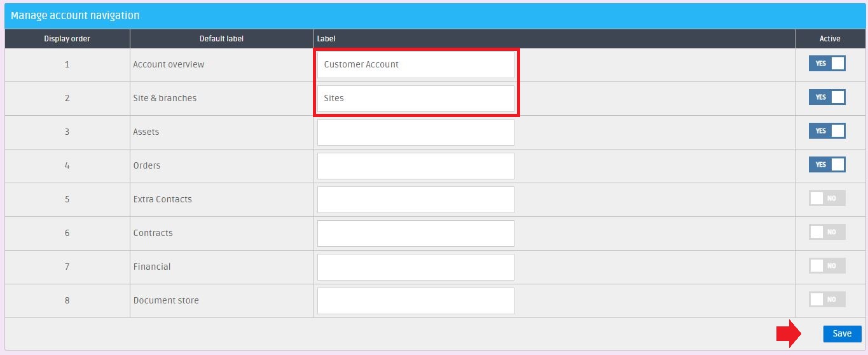
Task: Click the Financial label text box
Action: [x=415, y=267]
